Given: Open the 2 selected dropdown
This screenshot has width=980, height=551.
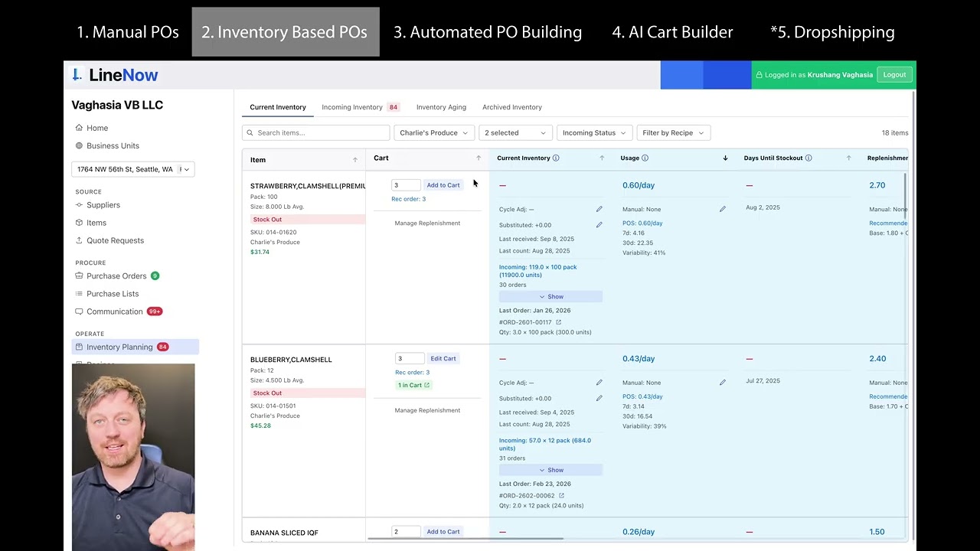Looking at the screenshot, I should click(x=515, y=132).
